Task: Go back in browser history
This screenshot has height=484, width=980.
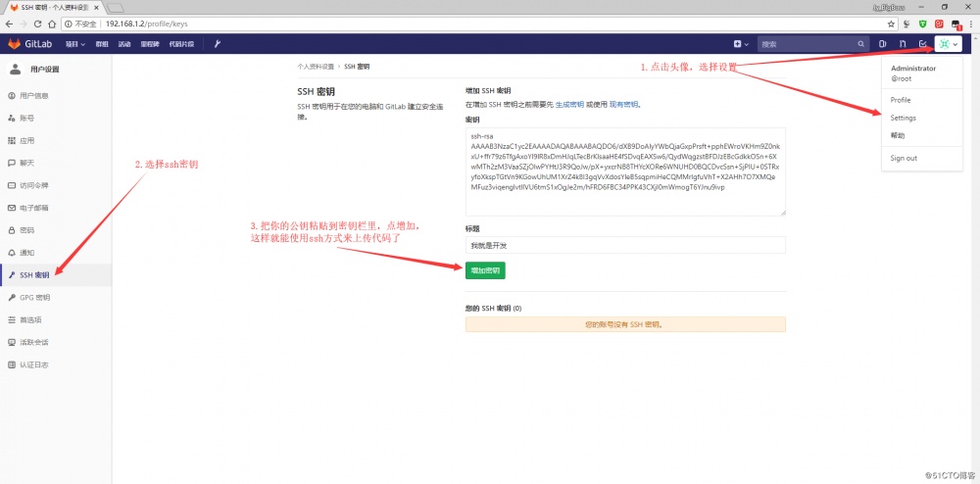Action: click(9, 24)
